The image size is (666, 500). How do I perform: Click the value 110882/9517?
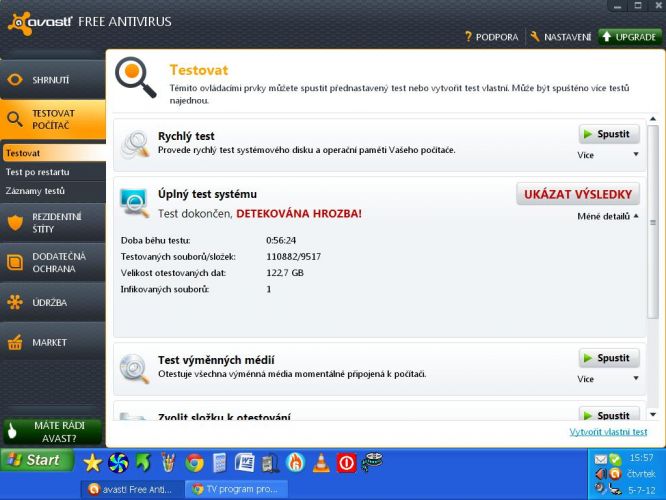point(293,257)
